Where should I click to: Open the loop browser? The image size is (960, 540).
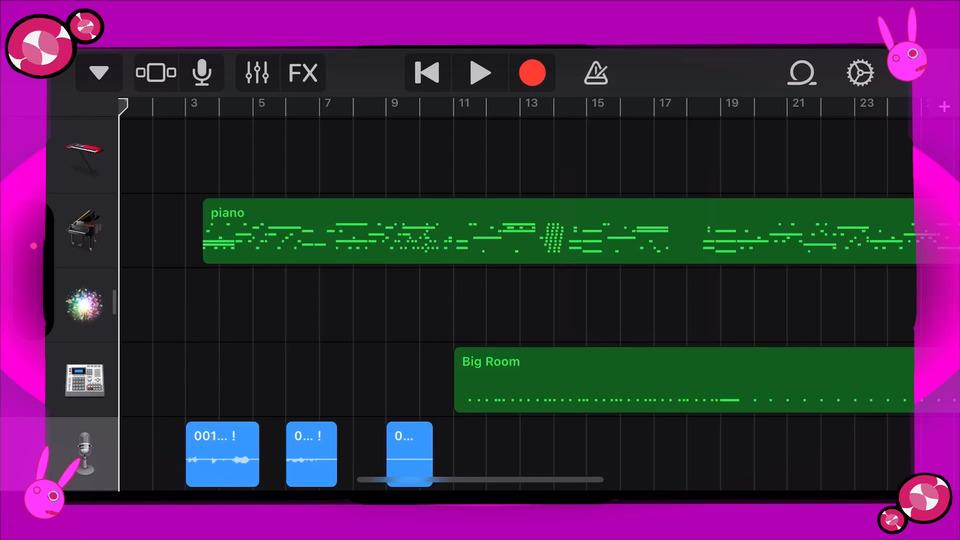coord(801,73)
